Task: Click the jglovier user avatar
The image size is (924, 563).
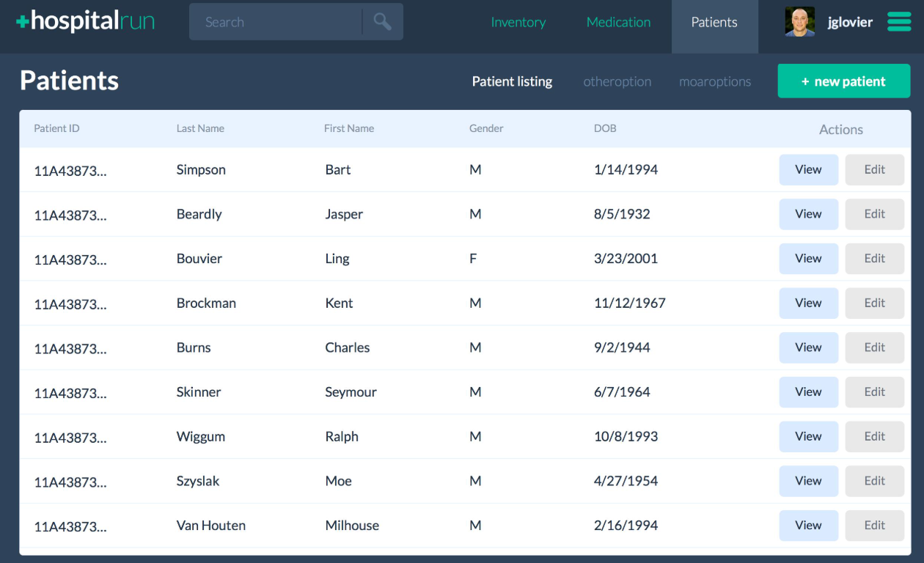Action: (799, 22)
